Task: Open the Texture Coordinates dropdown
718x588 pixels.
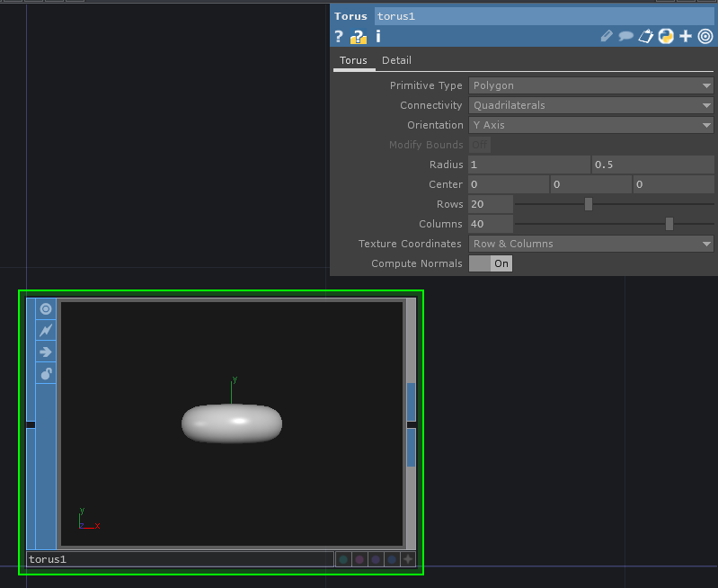Action: point(590,244)
